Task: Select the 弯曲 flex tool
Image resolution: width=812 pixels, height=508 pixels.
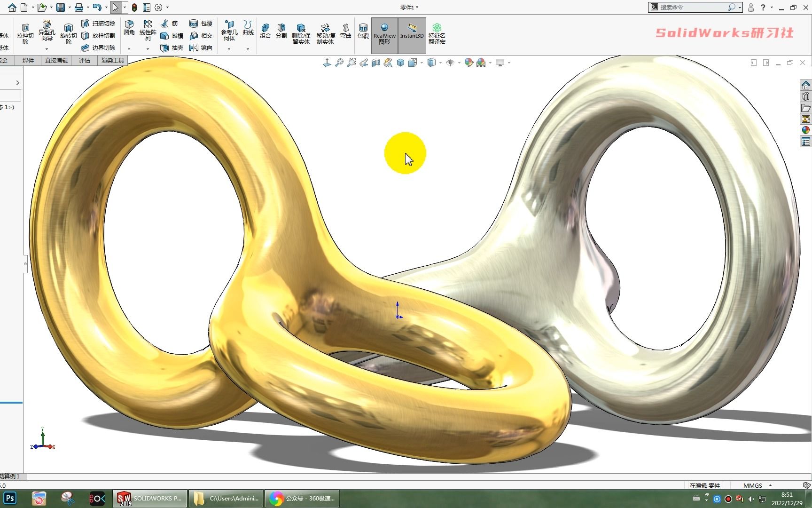Action: [x=346, y=31]
